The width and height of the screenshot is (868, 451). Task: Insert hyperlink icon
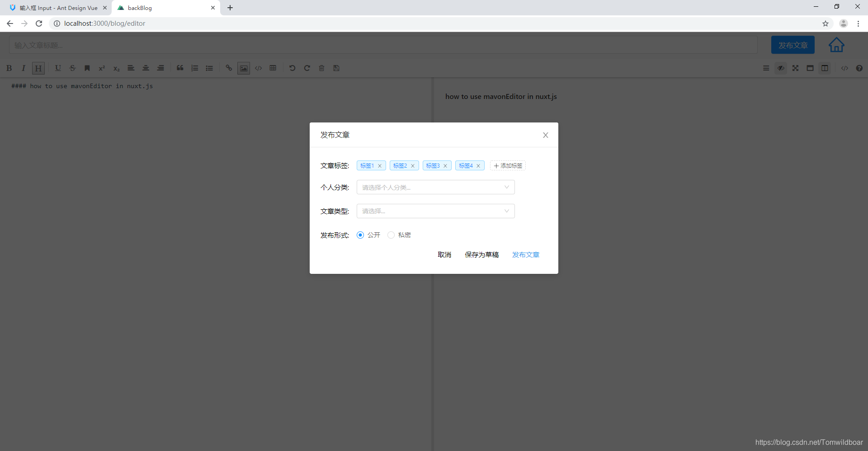229,68
